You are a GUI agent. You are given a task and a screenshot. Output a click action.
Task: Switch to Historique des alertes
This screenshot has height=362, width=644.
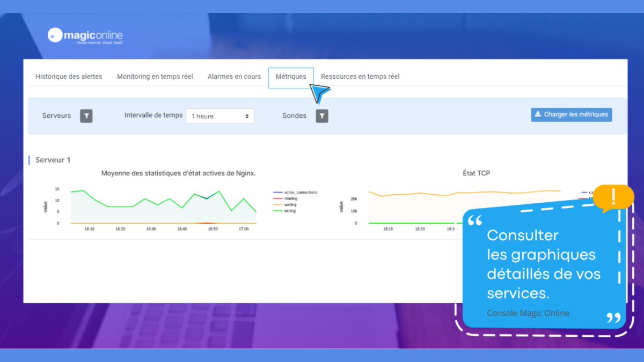pyautogui.click(x=68, y=77)
